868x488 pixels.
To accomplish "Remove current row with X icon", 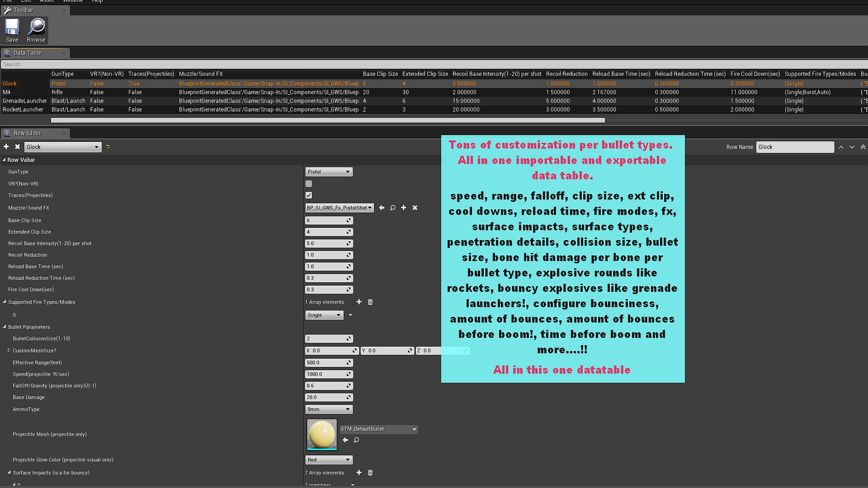I will 17,147.
